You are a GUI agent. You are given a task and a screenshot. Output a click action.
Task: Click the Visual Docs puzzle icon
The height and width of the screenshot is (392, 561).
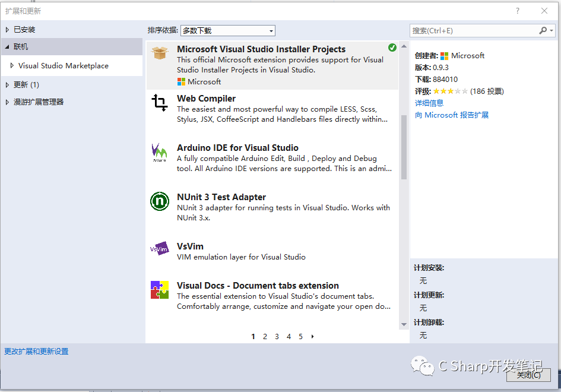point(160,290)
